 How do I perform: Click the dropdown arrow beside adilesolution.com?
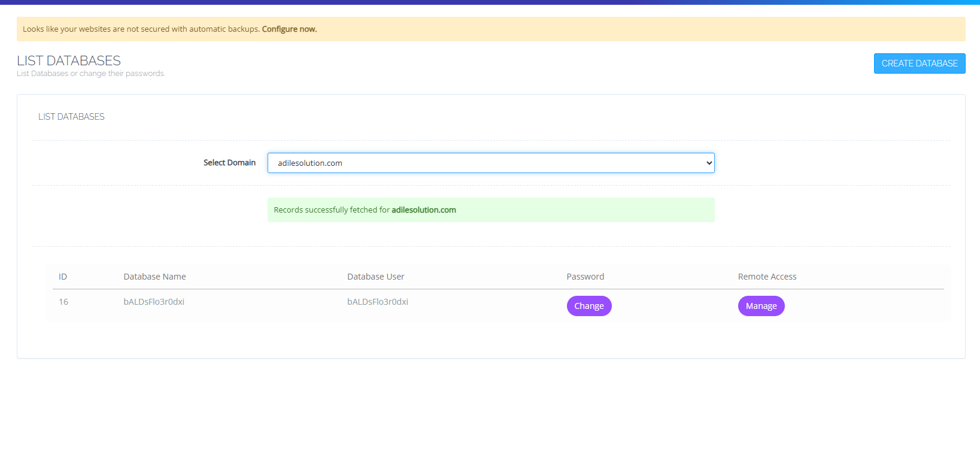[x=709, y=163]
